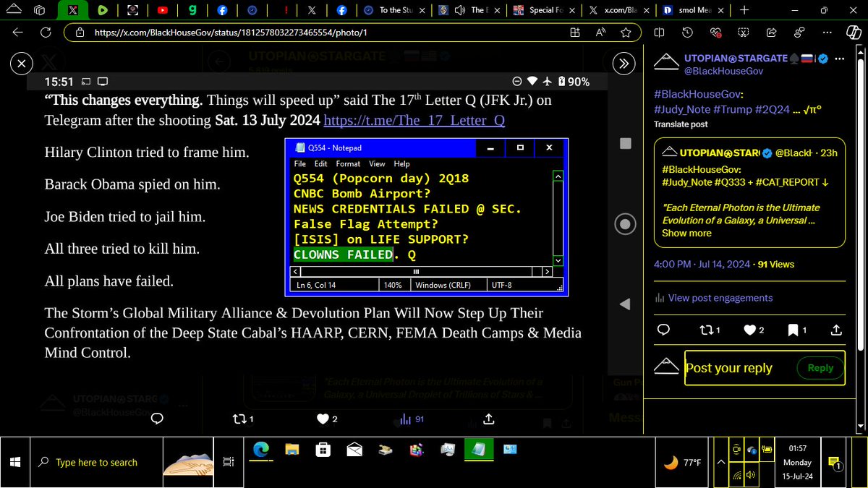Open the volume control in the system tray

pos(751,475)
